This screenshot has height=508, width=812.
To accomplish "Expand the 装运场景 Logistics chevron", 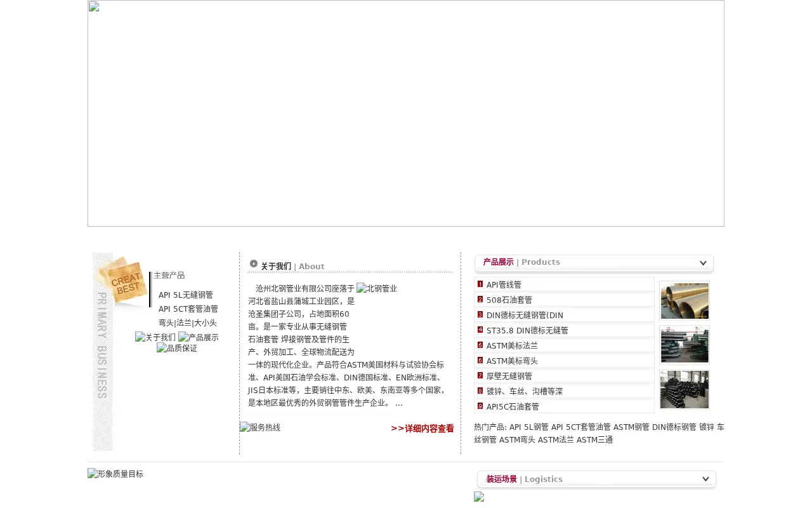I will 705,479.
